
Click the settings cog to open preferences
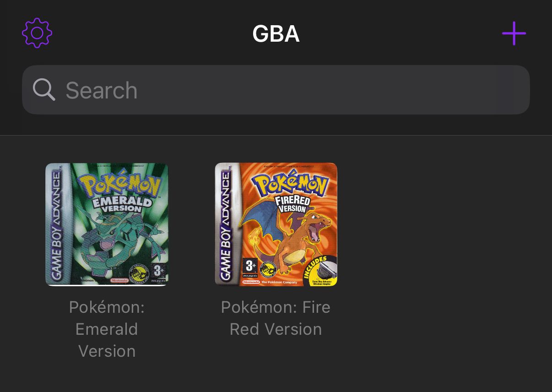[x=37, y=33]
